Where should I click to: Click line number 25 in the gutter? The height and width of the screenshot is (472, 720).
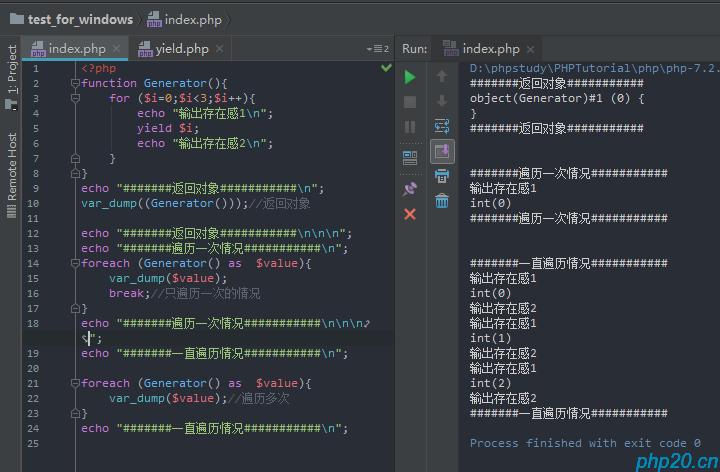(x=33, y=444)
